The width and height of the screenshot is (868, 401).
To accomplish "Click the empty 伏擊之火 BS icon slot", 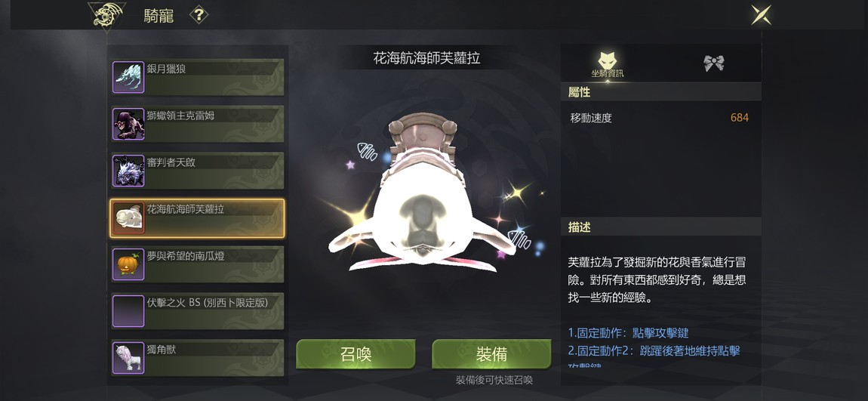I will pos(128,311).
